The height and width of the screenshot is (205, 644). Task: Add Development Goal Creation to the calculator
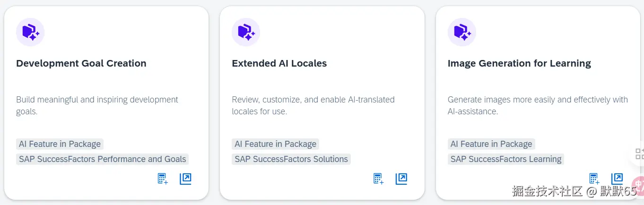(x=163, y=179)
